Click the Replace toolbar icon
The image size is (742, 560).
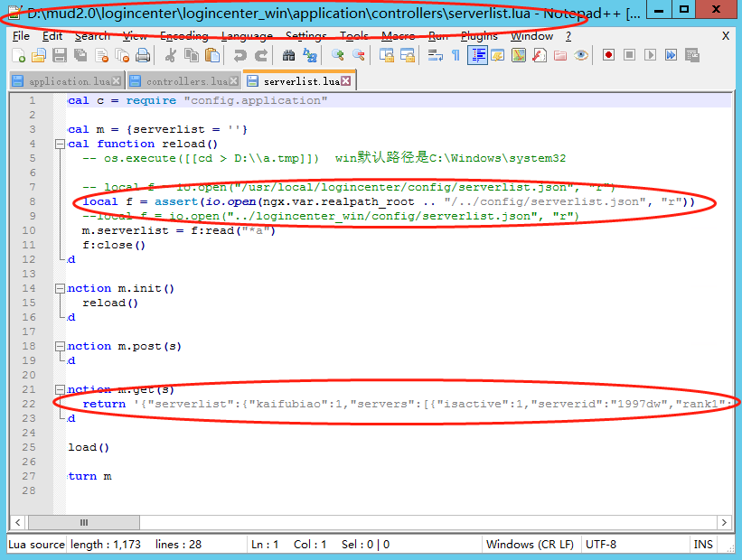(x=309, y=55)
